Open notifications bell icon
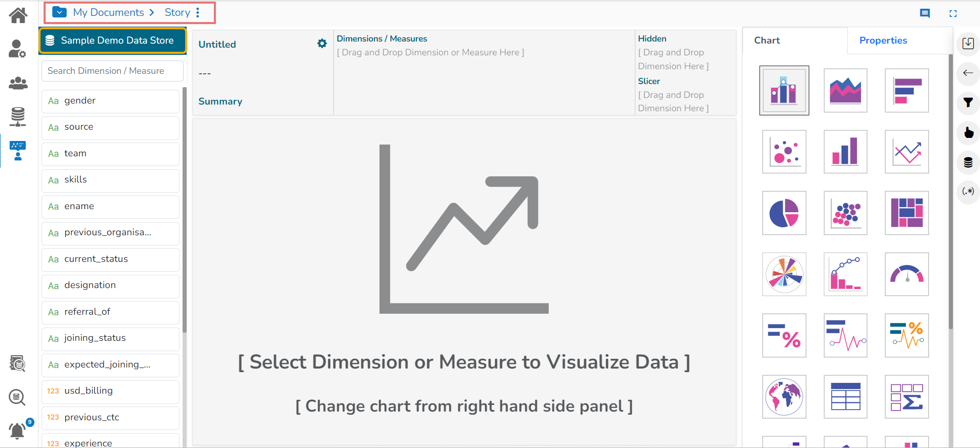This screenshot has height=448, width=980. (17, 431)
